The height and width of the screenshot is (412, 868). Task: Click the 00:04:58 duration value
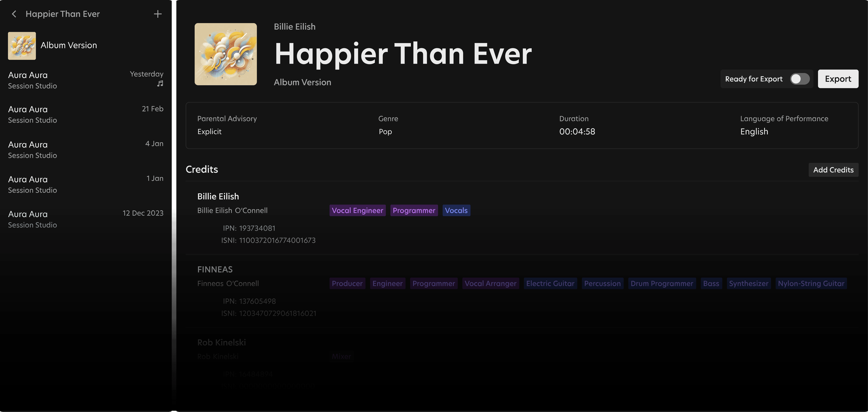point(577,132)
